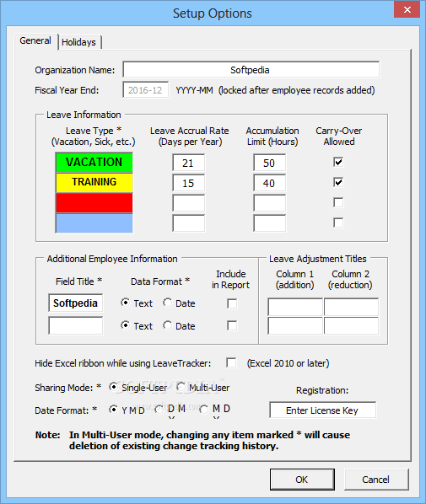This screenshot has height=504, width=426.
Task: Uncheck Carry-Over Allowed for VACATION
Action: 338,162
